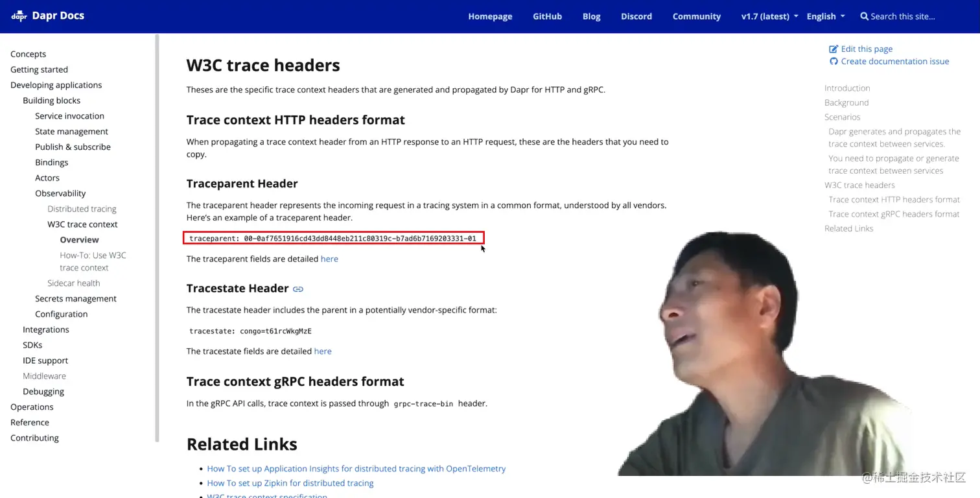Open the Application Insights distributed tracing link
This screenshot has width=980, height=498.
click(x=356, y=468)
